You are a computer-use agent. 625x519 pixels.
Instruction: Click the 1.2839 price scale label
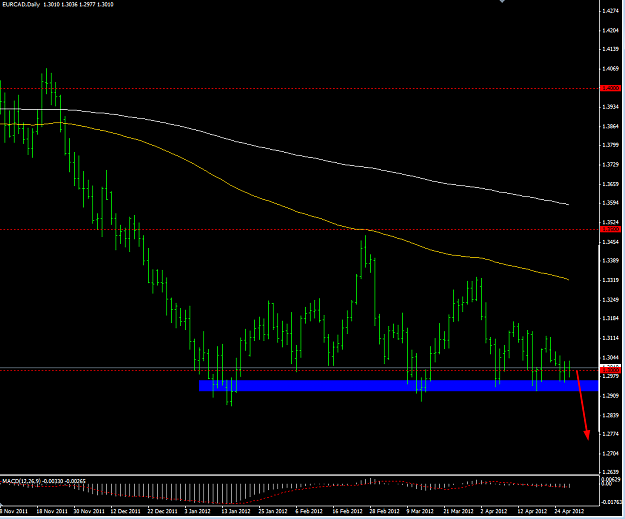coord(611,415)
